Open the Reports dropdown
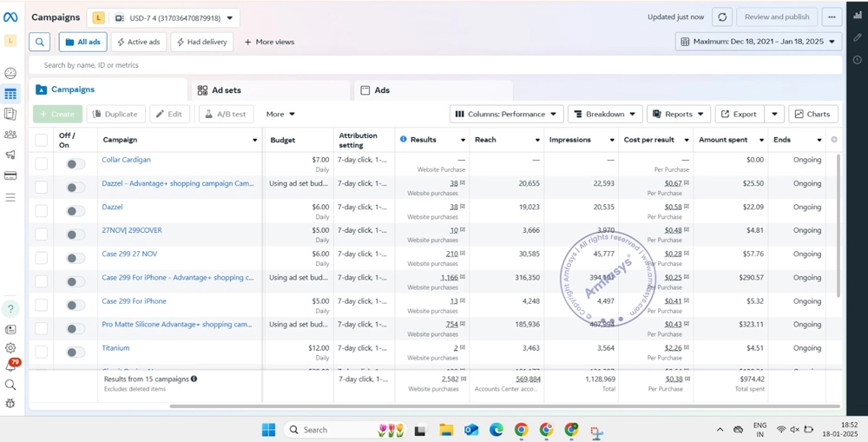Screen dimensions: 868x442 pos(679,114)
